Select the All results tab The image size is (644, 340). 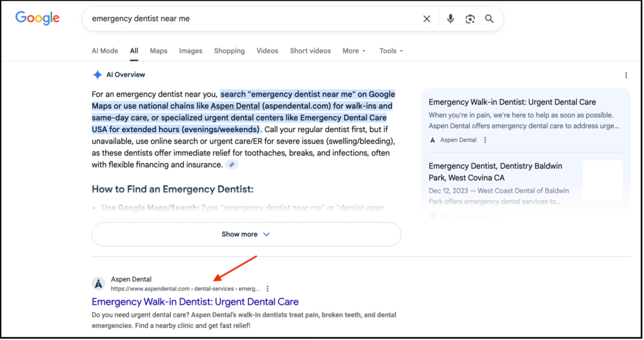coord(134,51)
